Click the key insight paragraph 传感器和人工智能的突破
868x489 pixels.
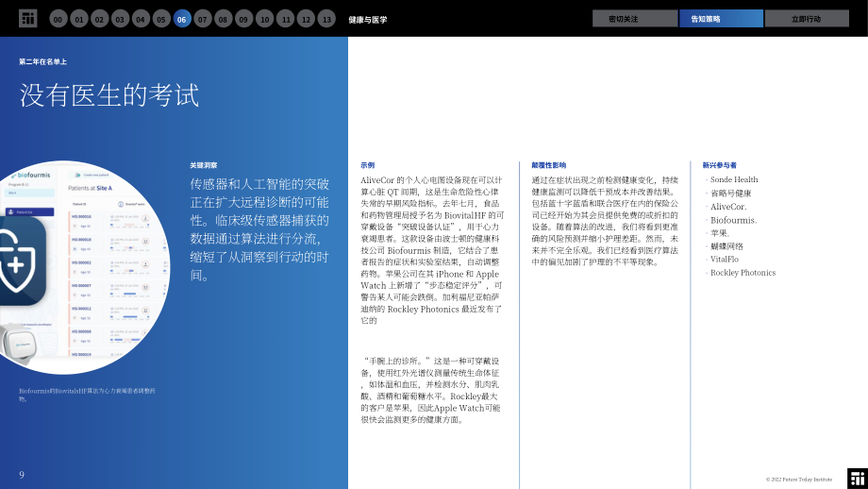tap(259, 229)
